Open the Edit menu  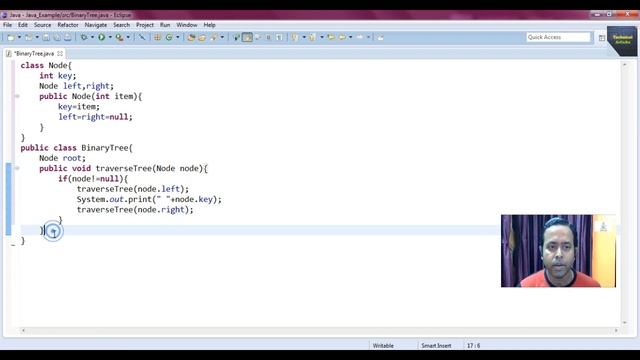23,25
